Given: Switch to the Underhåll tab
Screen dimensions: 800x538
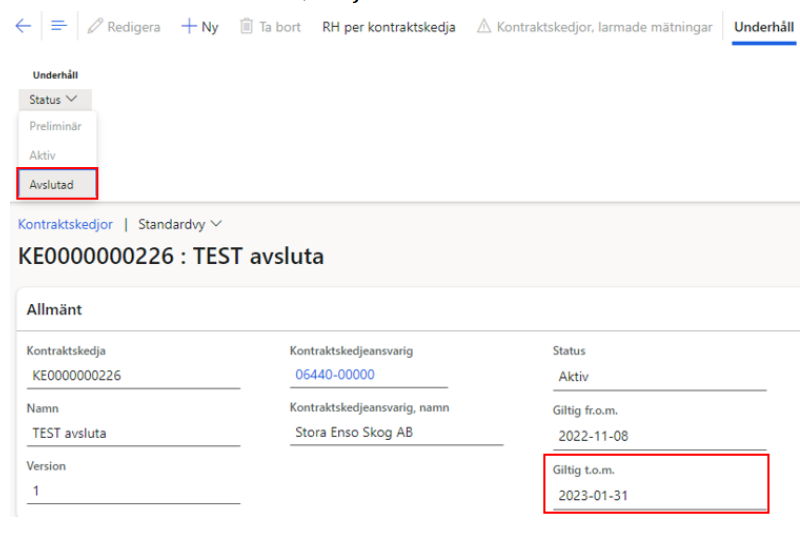Looking at the screenshot, I should pyautogui.click(x=763, y=27).
